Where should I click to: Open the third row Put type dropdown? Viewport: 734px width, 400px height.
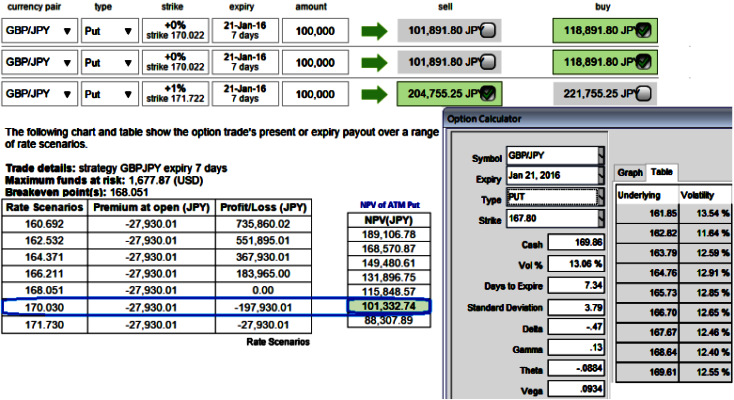point(110,94)
